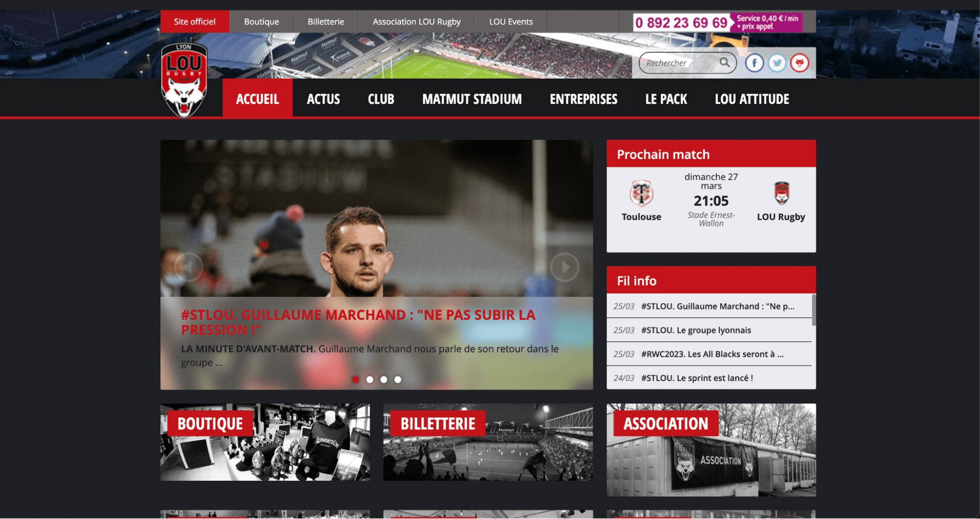Go back with previous slide arrow

pyautogui.click(x=189, y=267)
